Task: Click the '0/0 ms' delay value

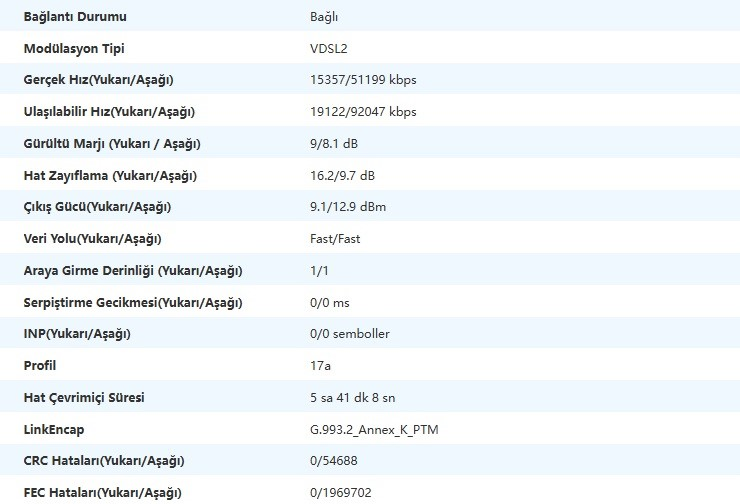Action: pyautogui.click(x=330, y=302)
